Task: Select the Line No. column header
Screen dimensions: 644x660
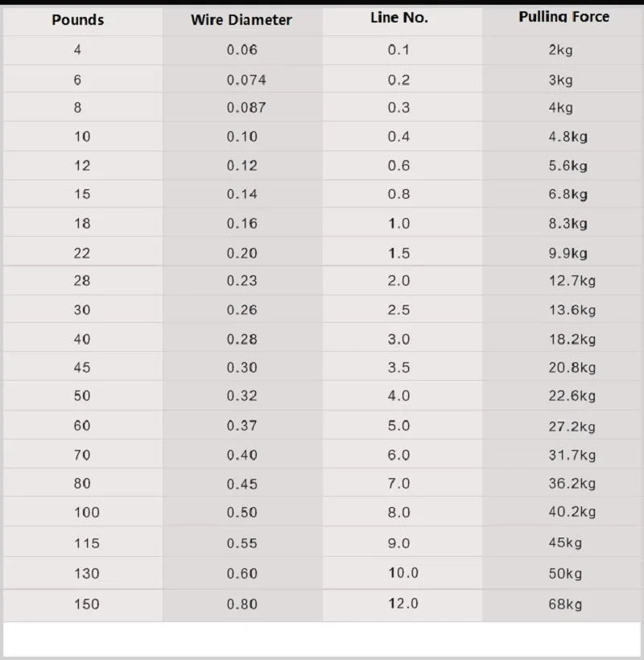Action: click(399, 18)
